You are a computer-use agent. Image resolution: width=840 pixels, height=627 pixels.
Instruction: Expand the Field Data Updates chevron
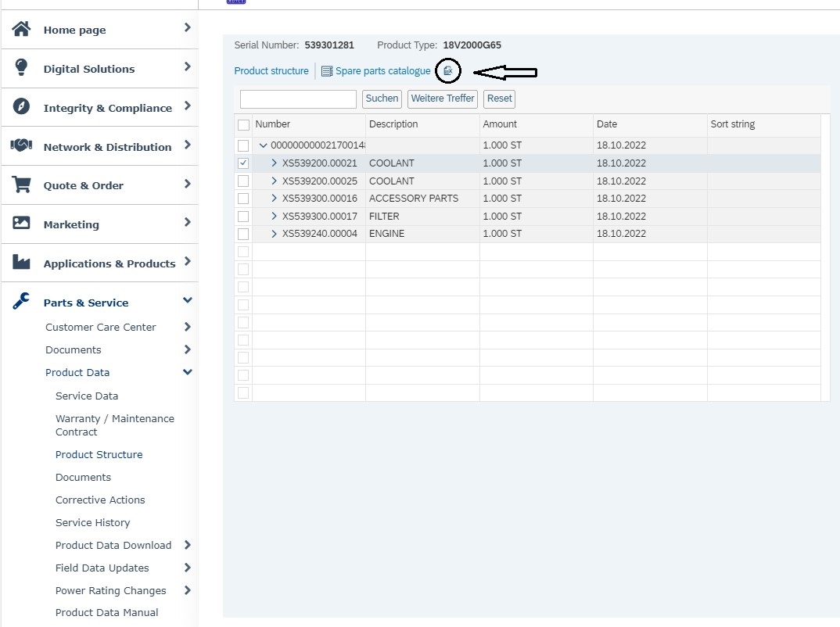(x=188, y=568)
